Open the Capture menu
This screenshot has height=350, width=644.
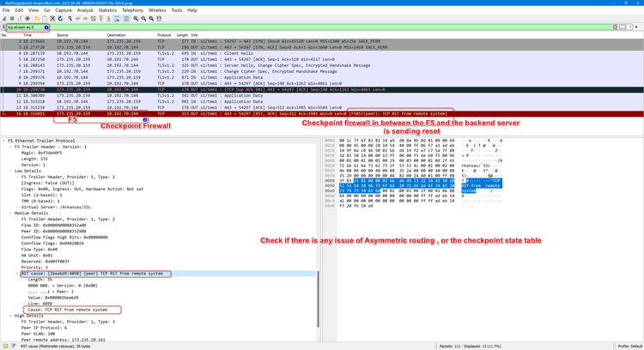coord(64,10)
